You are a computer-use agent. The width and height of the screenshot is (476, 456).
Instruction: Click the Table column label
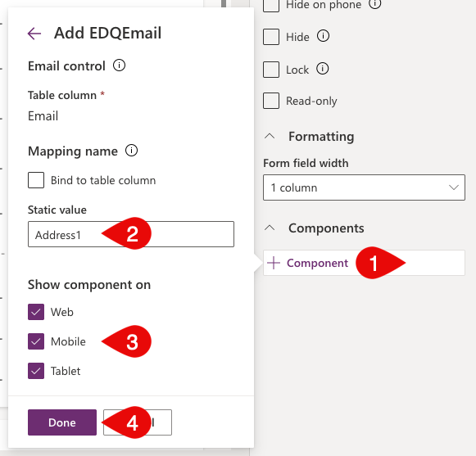[62, 95]
